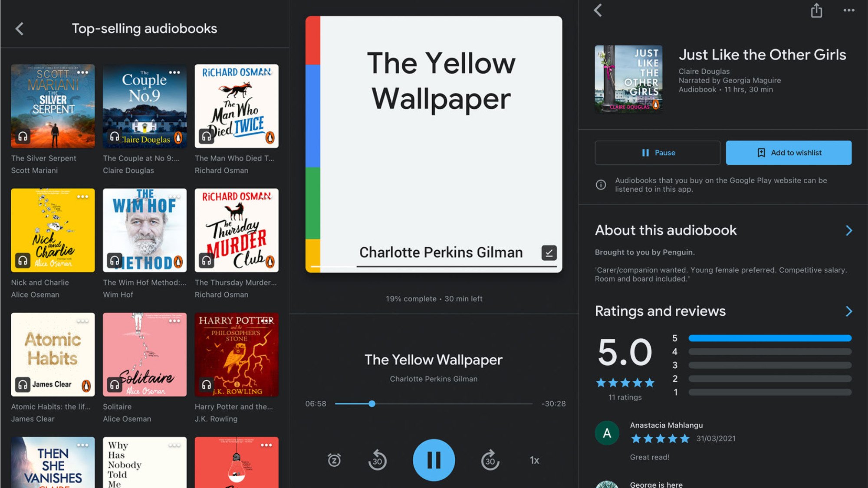Viewport: 868px width, 488px height.
Task: Rewind 30 seconds in The Yellow Wallpaper
Action: click(377, 460)
